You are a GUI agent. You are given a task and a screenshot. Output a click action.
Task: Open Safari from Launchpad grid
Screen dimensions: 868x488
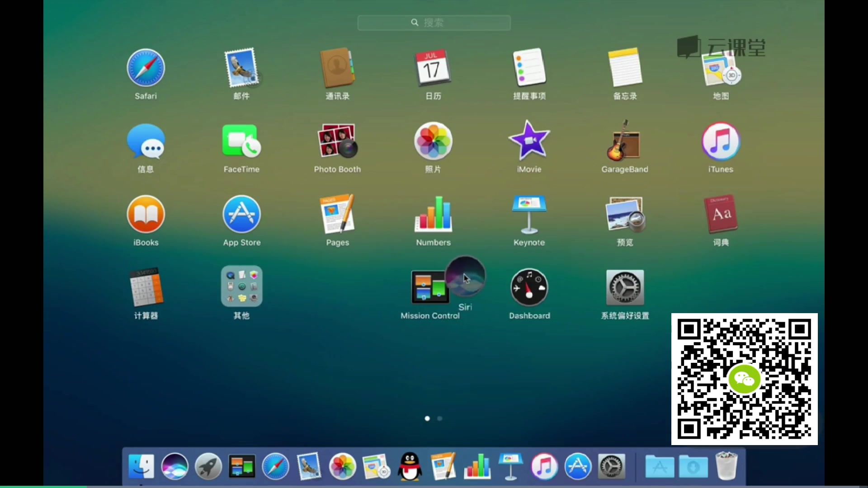(x=146, y=68)
